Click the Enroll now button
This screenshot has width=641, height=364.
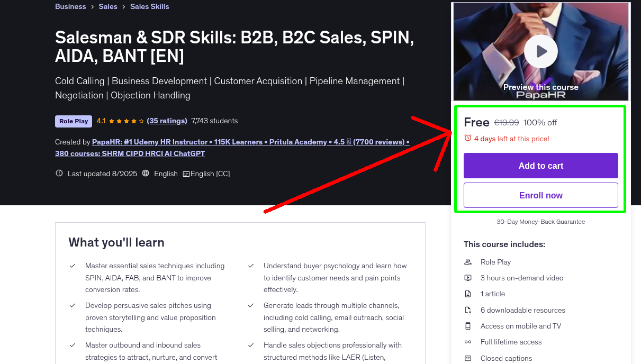pos(540,195)
